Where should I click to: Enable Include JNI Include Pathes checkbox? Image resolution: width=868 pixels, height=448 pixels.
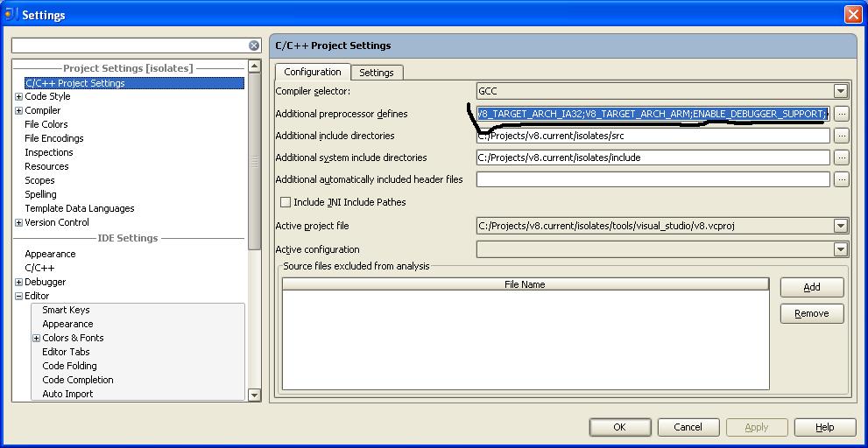tap(285, 202)
